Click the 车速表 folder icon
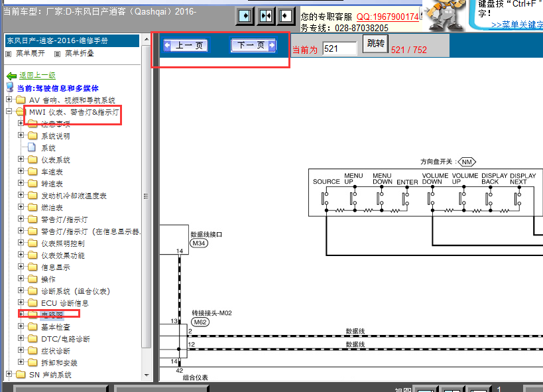543x392 pixels. 32,171
